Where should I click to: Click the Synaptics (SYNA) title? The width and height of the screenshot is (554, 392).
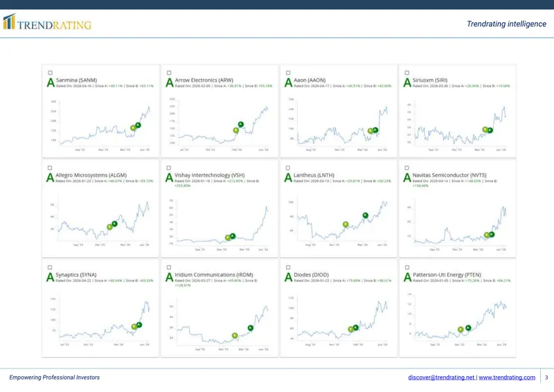click(76, 275)
